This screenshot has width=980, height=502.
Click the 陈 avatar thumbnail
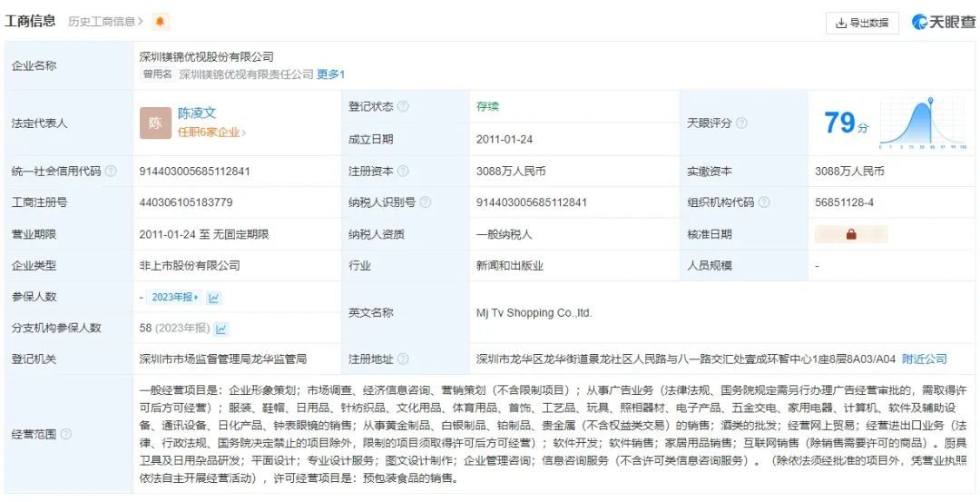tap(156, 123)
